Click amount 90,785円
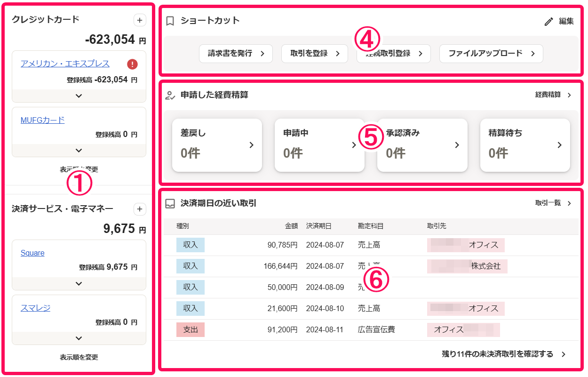The width and height of the screenshot is (588, 377). coord(282,245)
